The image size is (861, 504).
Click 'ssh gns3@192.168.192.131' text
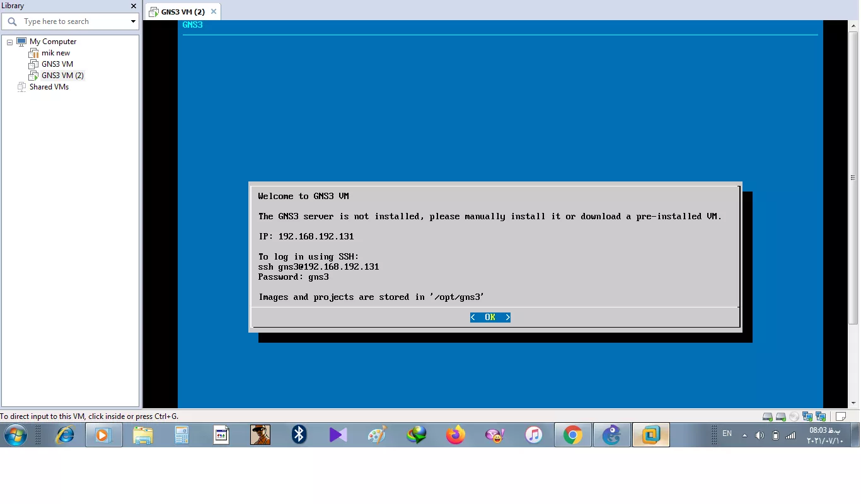pyautogui.click(x=318, y=266)
